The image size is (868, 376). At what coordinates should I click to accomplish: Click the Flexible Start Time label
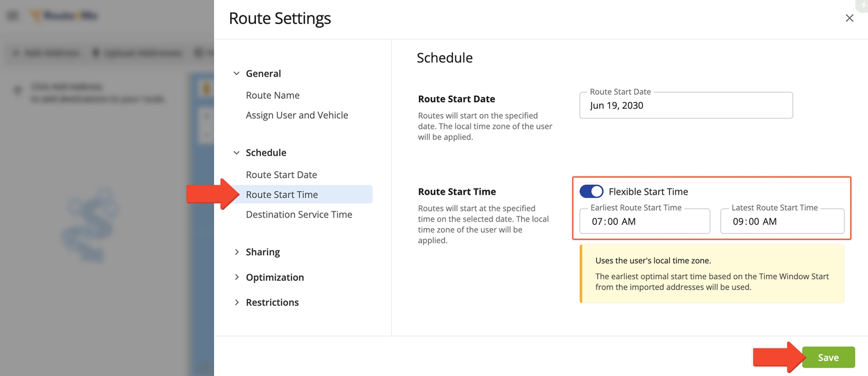(x=648, y=192)
